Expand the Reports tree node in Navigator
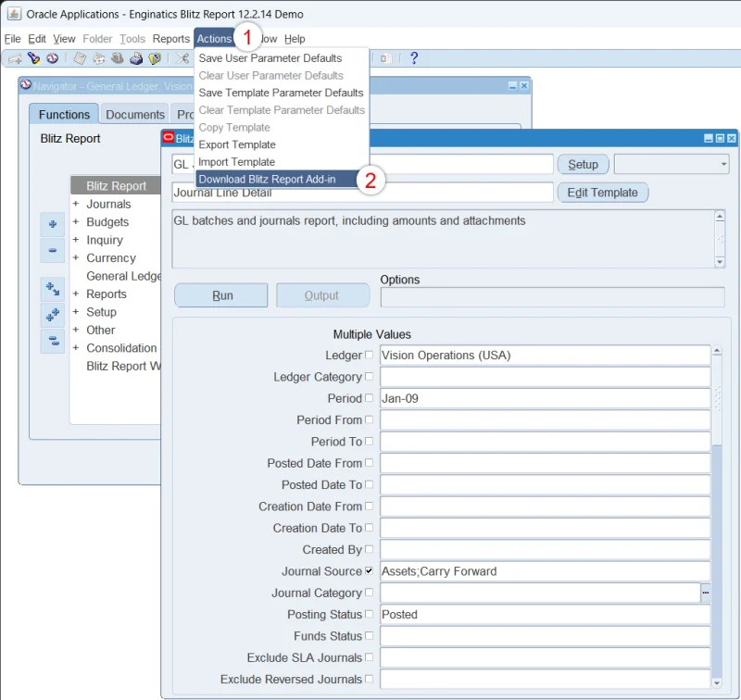 [76, 294]
